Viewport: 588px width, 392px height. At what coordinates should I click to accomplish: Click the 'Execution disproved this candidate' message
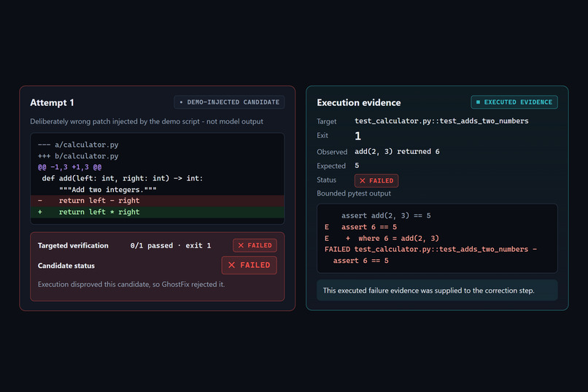[x=131, y=285]
